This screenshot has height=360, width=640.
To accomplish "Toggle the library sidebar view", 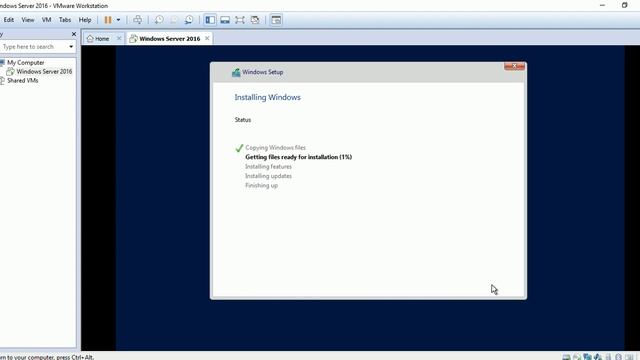I will (210, 20).
